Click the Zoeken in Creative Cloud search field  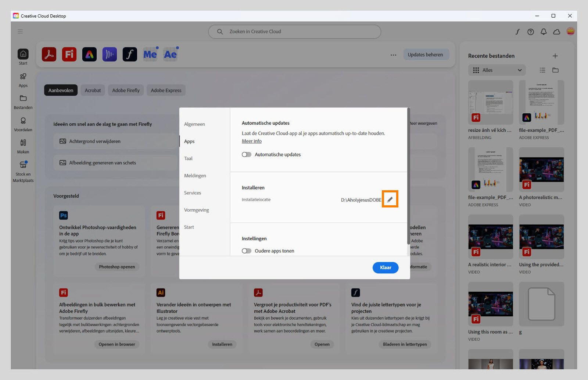pos(295,32)
